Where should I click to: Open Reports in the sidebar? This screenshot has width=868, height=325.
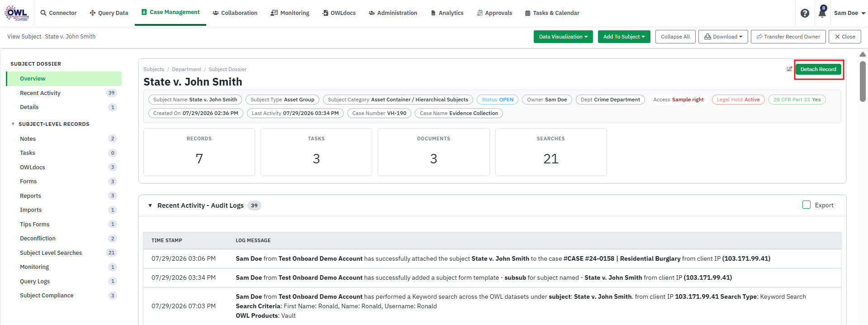(64, 196)
